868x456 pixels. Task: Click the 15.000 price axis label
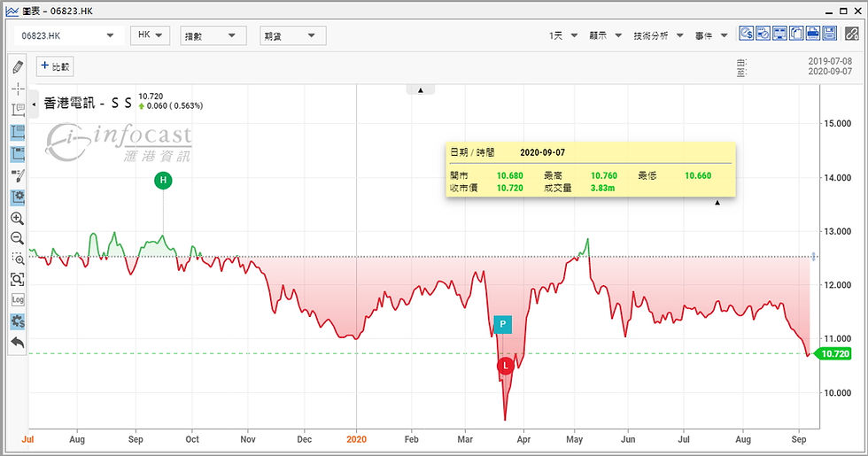click(x=838, y=123)
